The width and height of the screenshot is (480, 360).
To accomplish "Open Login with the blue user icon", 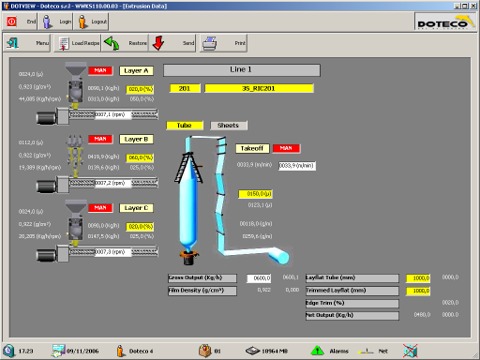I will coord(48,22).
